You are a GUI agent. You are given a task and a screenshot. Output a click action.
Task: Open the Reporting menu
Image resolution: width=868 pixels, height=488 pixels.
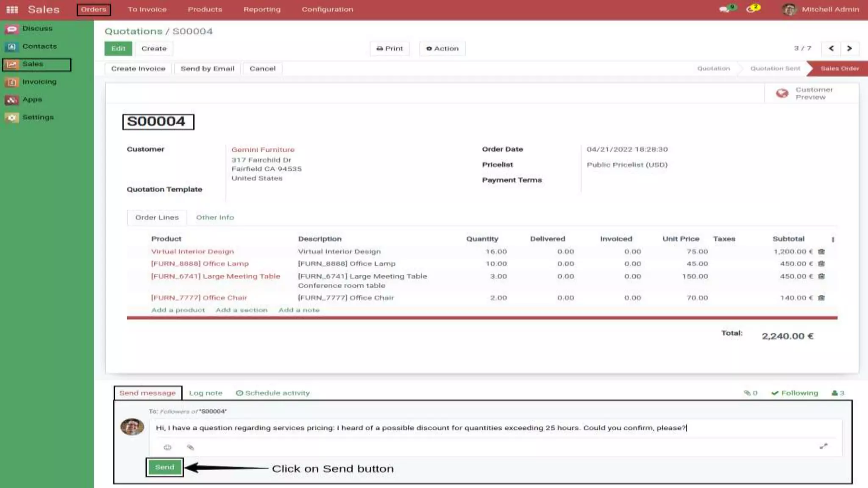click(x=262, y=9)
